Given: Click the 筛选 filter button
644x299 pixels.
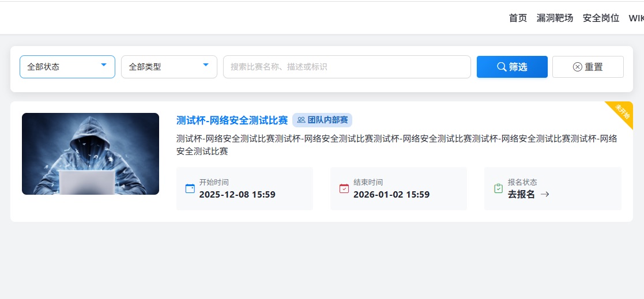Looking at the screenshot, I should pyautogui.click(x=512, y=67).
